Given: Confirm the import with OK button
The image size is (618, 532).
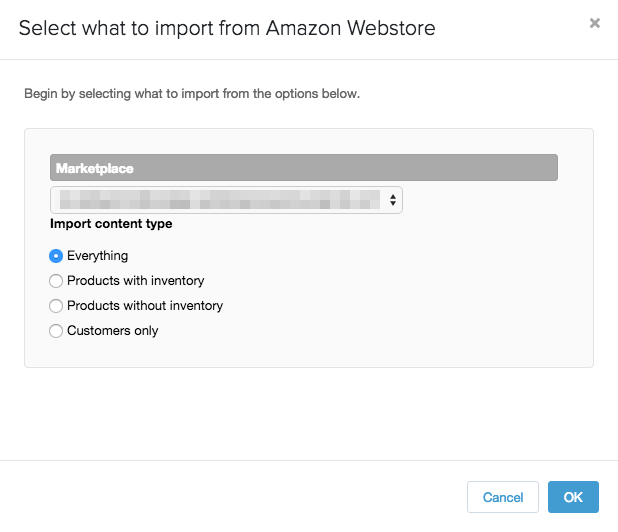Looking at the screenshot, I should [573, 497].
